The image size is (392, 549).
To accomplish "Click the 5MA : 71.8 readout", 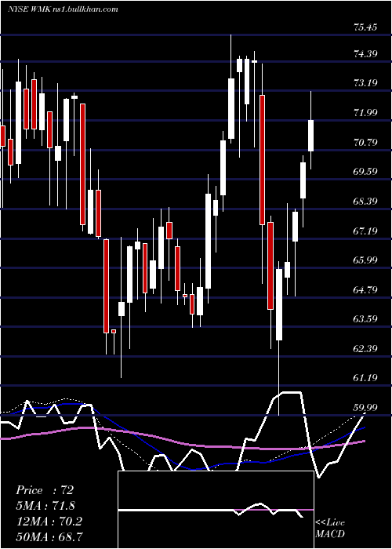I will click(45, 506).
